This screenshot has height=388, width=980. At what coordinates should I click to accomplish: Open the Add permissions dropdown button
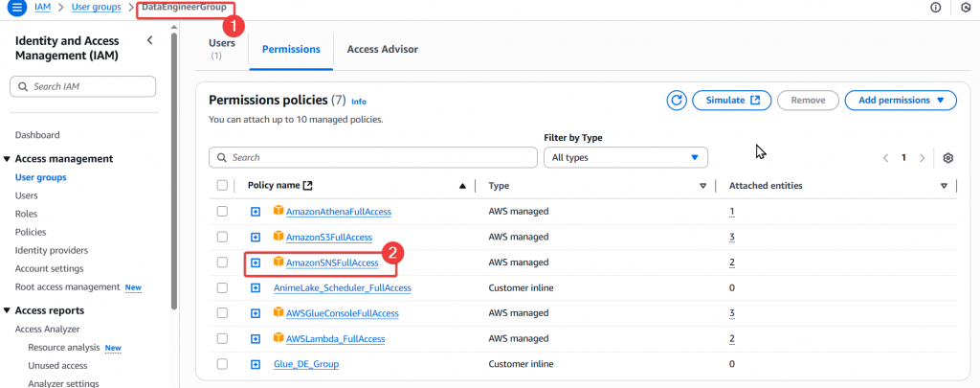point(900,100)
